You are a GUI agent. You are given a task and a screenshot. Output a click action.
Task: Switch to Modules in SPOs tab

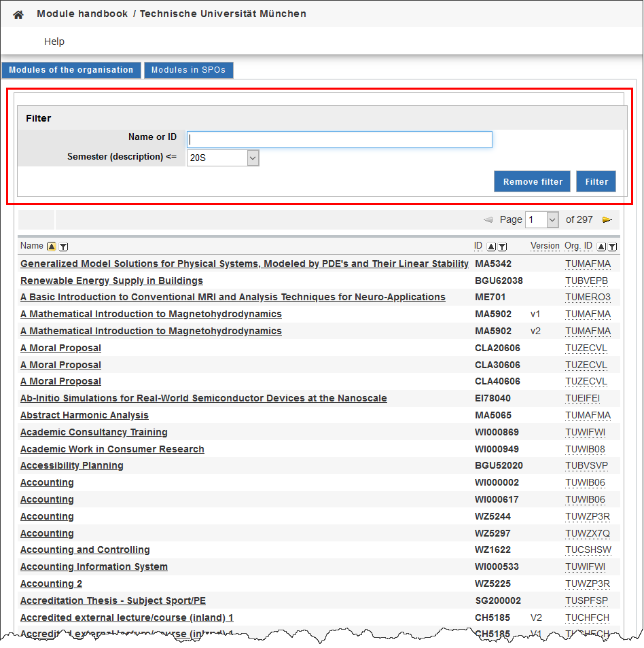[x=188, y=70]
